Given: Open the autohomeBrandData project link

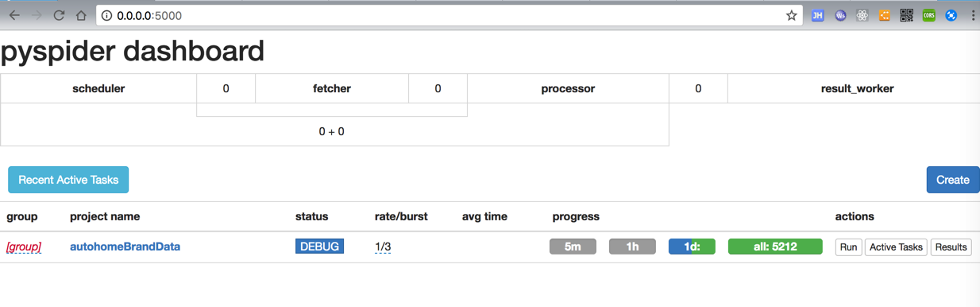Looking at the screenshot, I should pyautogui.click(x=125, y=247).
